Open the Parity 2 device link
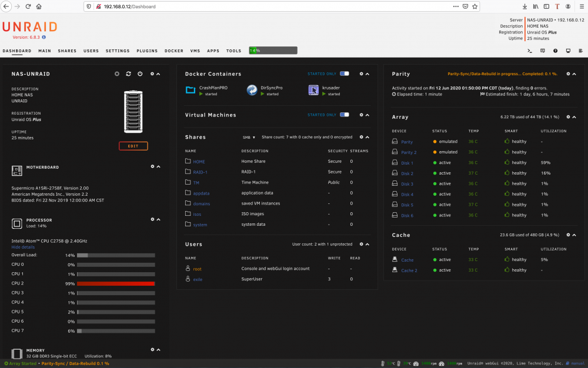Image resolution: width=588 pixels, height=368 pixels. pos(409,152)
